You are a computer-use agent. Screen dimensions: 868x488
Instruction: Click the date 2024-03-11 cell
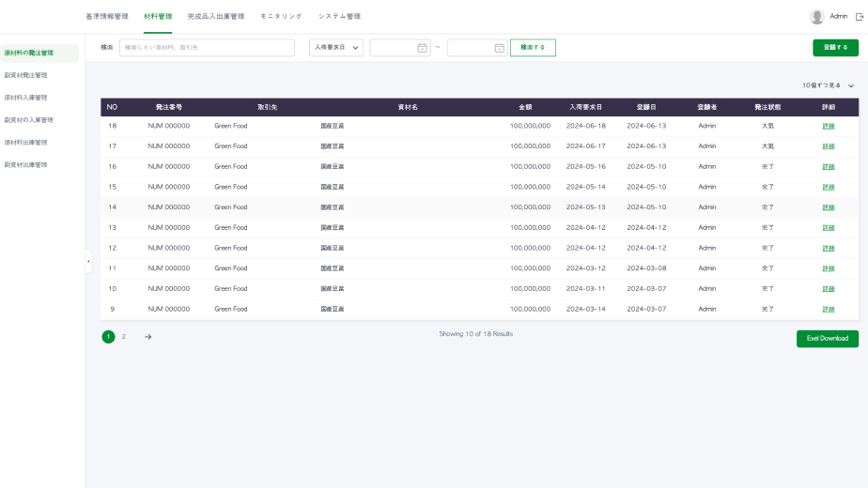coord(585,289)
